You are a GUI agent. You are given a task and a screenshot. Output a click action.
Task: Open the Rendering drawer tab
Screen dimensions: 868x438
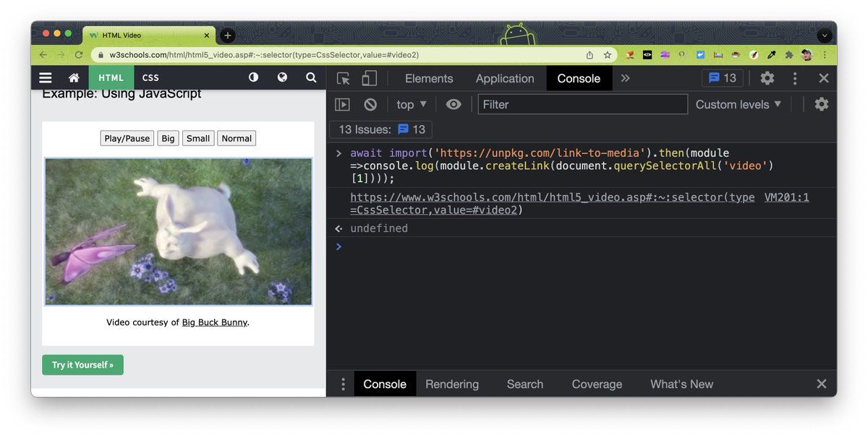coord(452,384)
